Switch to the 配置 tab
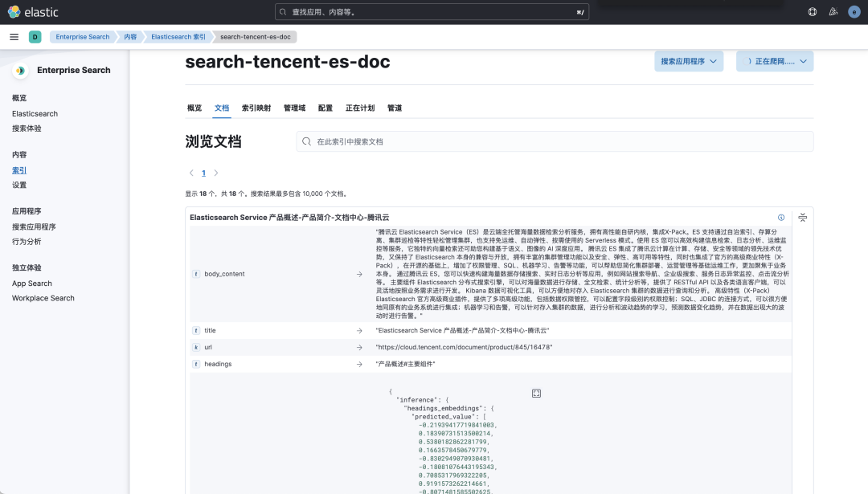 (x=325, y=108)
